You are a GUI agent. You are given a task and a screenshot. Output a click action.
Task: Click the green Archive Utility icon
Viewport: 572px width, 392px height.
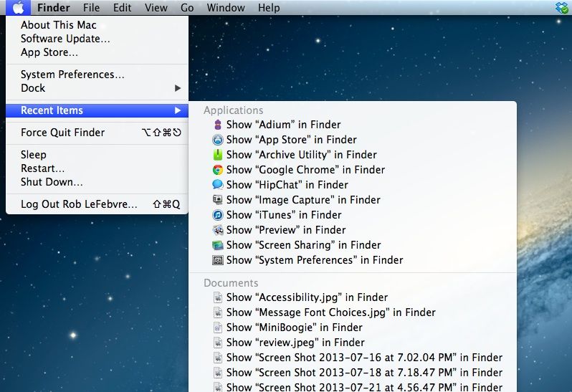[x=218, y=155]
